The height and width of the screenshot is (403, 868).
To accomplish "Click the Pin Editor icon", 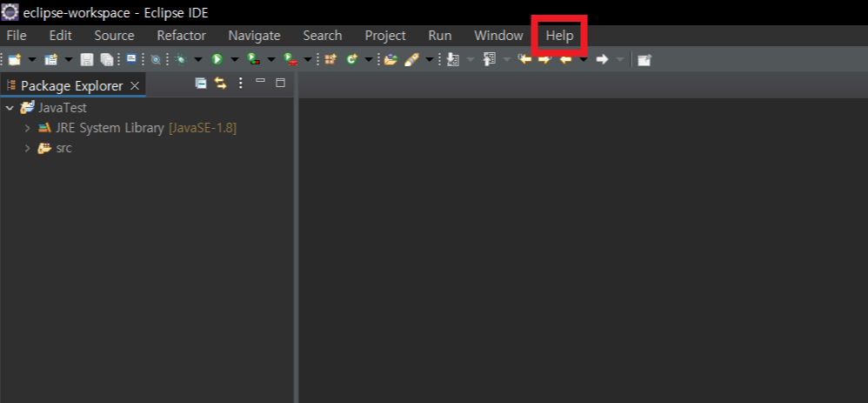I will [x=644, y=60].
